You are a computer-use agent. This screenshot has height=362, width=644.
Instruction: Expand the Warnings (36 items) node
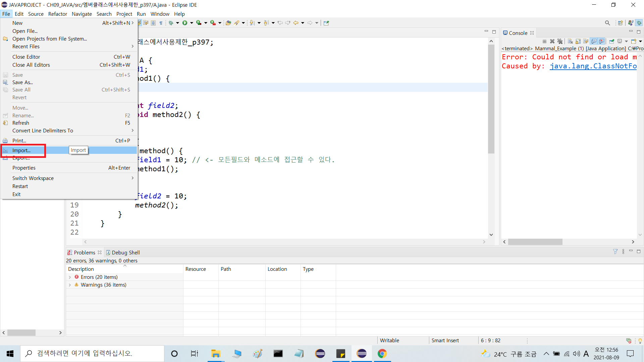click(x=70, y=285)
